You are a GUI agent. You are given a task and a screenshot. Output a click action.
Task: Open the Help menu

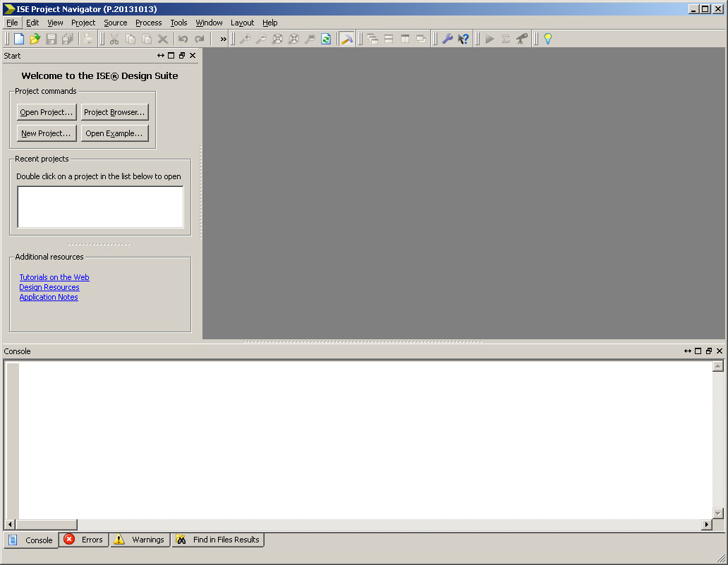tap(269, 23)
